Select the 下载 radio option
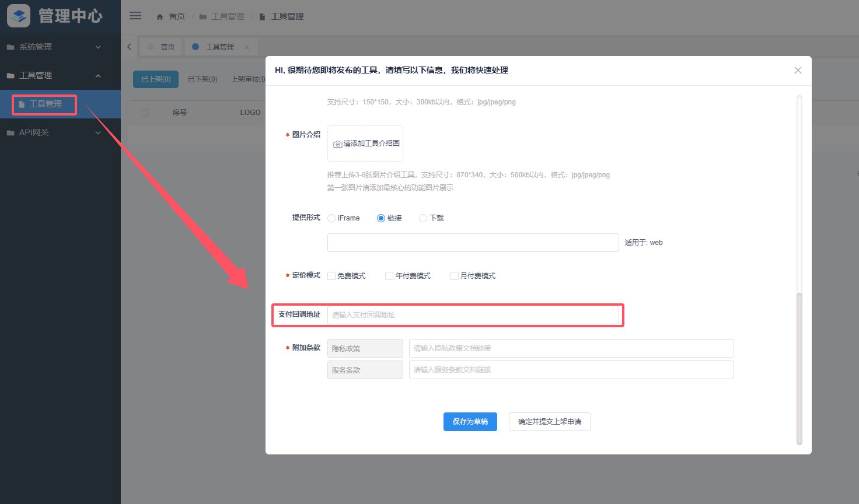This screenshot has height=504, width=859. click(x=423, y=218)
